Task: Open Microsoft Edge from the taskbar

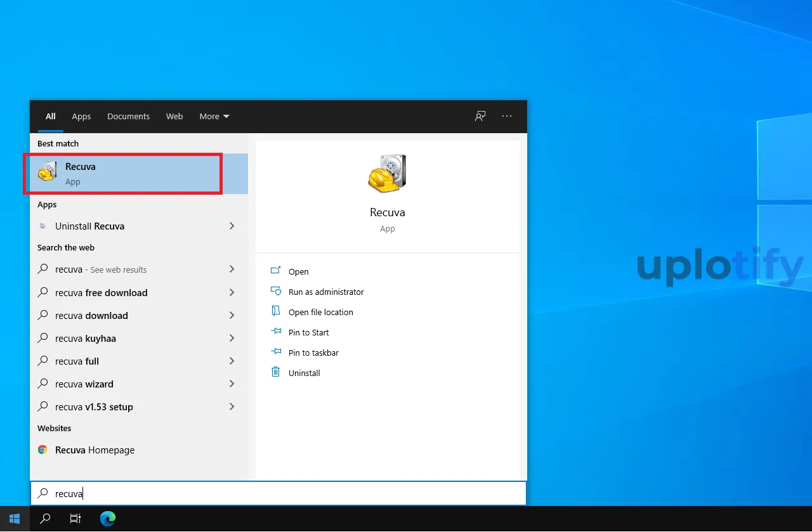Action: [108, 519]
